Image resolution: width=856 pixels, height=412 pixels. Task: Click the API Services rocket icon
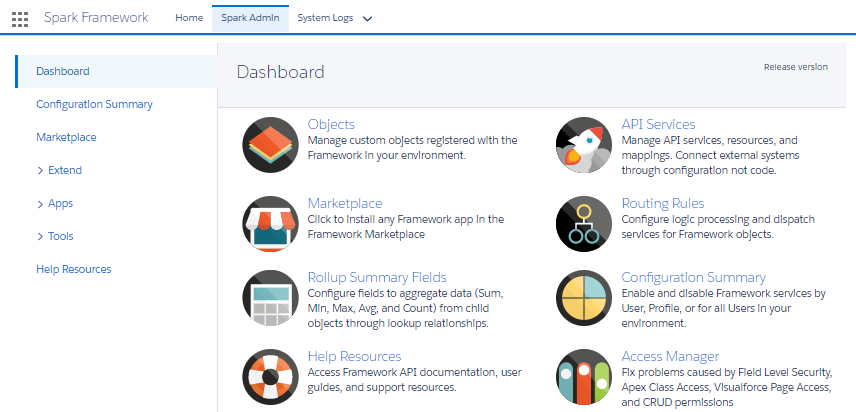pyautogui.click(x=584, y=145)
